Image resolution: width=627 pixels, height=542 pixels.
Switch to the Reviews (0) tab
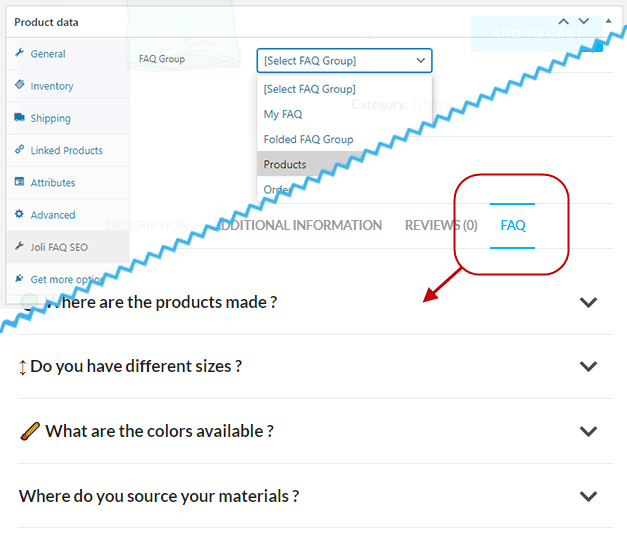coord(441,225)
